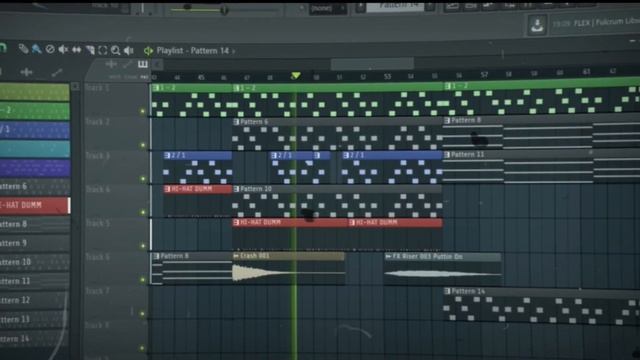
Task: Select Pattern 6 in the pattern picker
Action: click(34, 186)
